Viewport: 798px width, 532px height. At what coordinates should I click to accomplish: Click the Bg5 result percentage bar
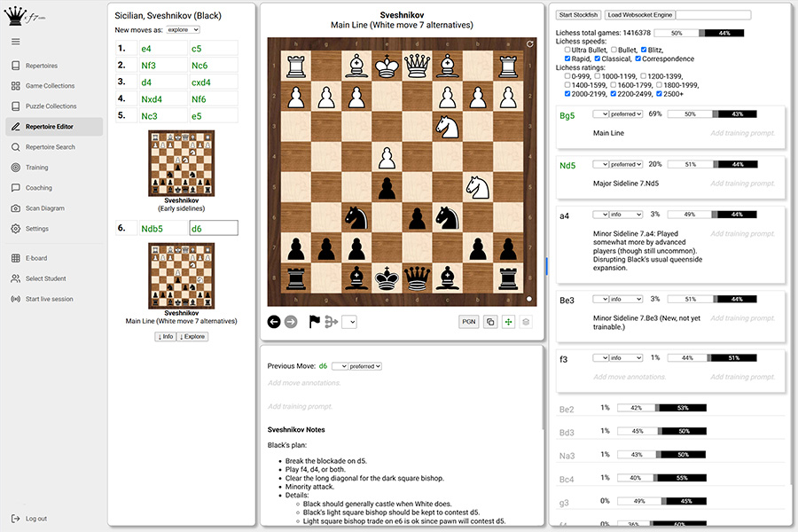pos(712,114)
